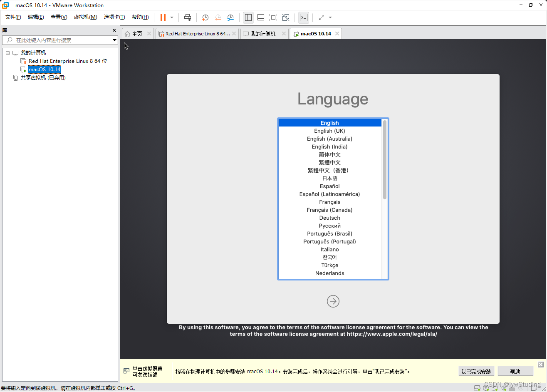The width and height of the screenshot is (547, 392).
Task: Click 我已完成安装 button
Action: point(476,372)
